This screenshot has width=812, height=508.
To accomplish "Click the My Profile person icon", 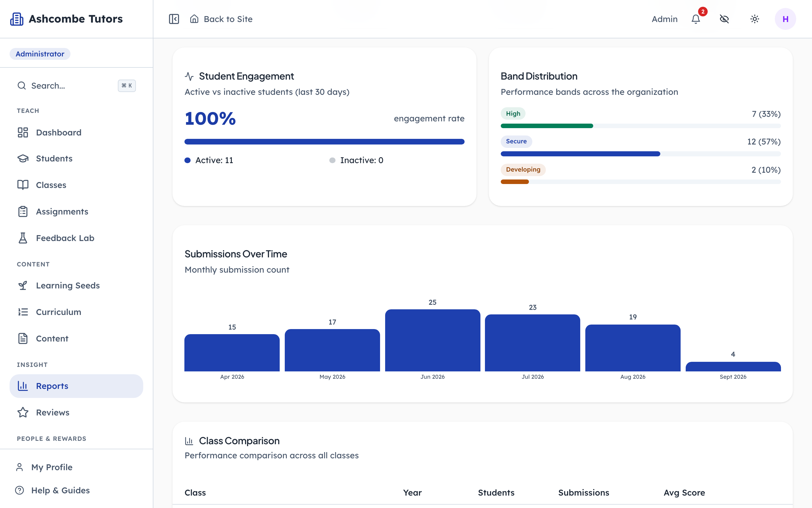I will coord(19,467).
